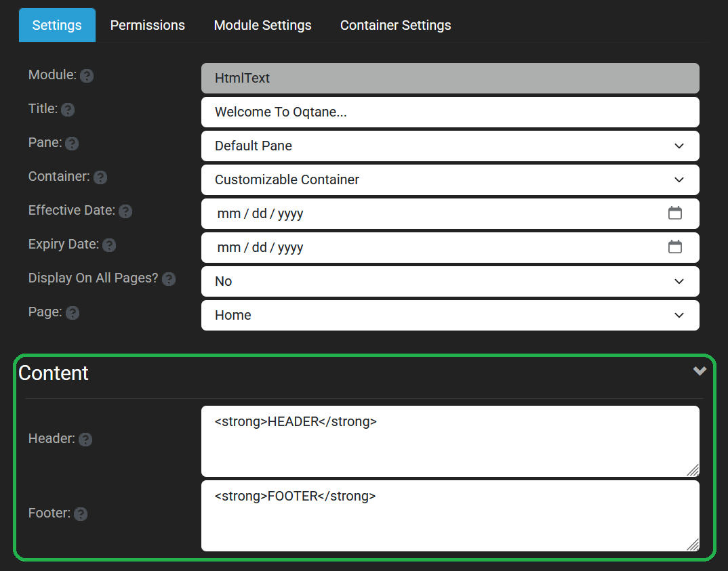
Task: Open the Module Settings tab
Action: [263, 25]
